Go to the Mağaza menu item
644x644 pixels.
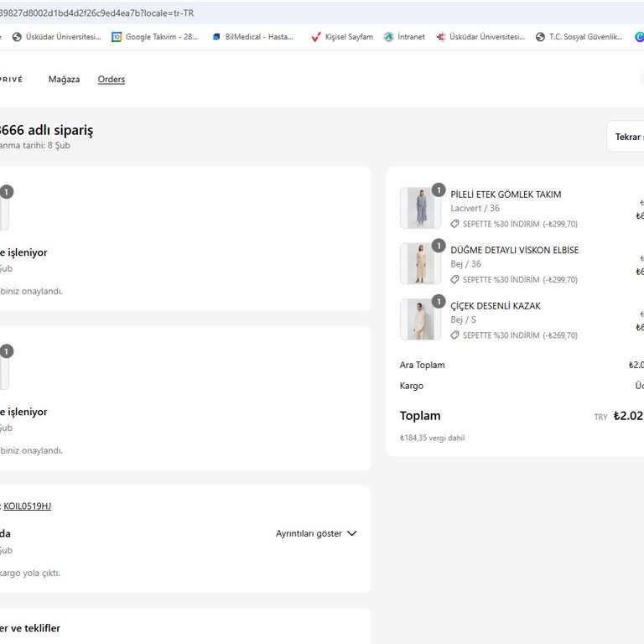[x=64, y=80]
